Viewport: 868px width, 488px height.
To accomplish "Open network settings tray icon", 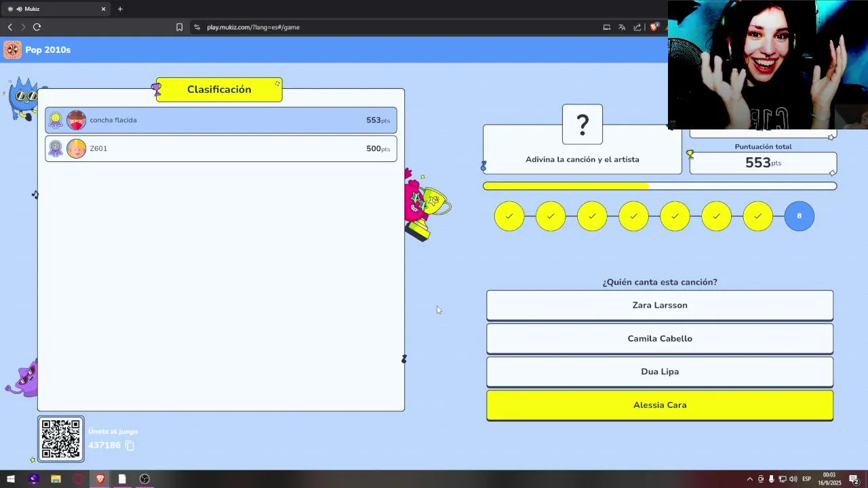I will coord(782,479).
